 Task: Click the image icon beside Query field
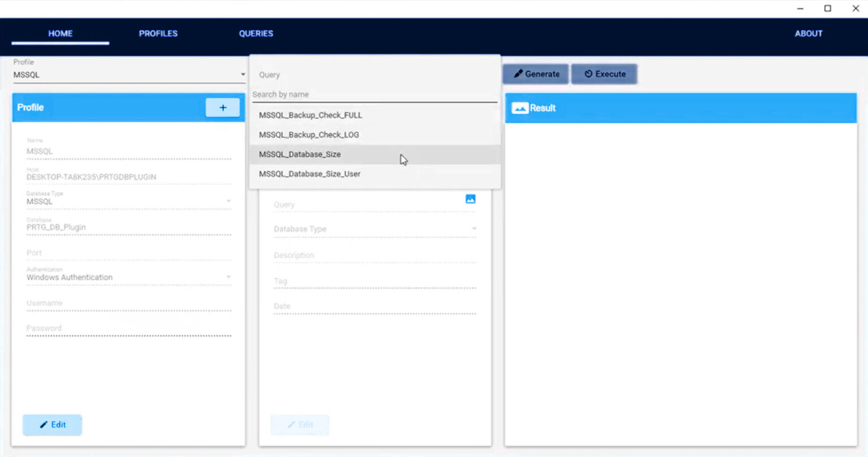(x=470, y=199)
